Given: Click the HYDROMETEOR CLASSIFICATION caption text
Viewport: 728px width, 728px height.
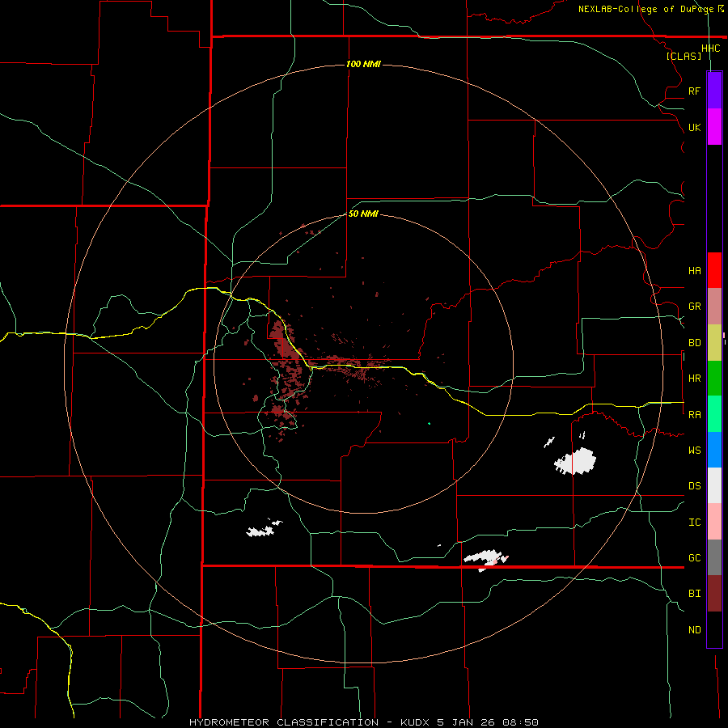Looking at the screenshot, I should coord(284,722).
